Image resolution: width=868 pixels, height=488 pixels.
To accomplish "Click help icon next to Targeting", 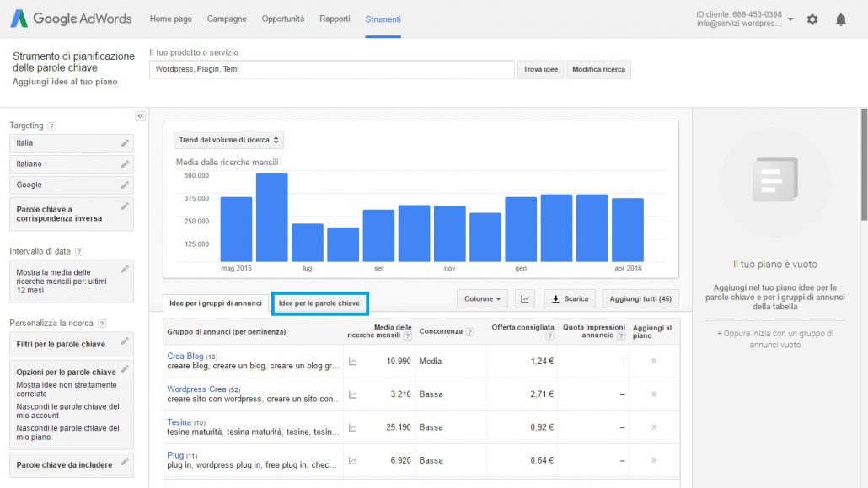I will click(51, 126).
